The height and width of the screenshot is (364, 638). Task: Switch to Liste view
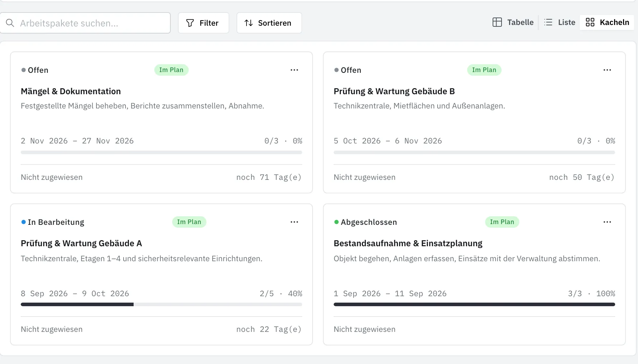tap(559, 22)
